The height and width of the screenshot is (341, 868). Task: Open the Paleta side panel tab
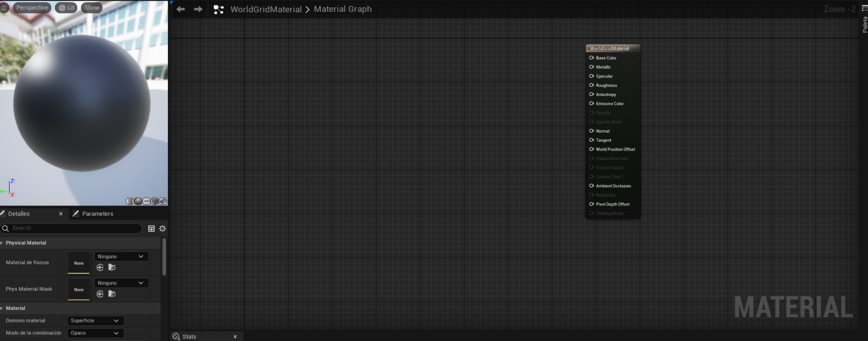(864, 24)
